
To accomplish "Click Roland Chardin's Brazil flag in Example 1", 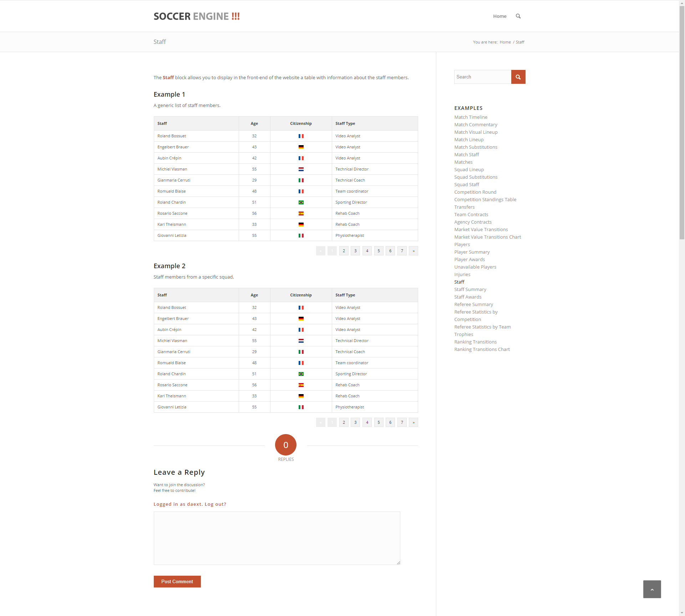I will 301,203.
